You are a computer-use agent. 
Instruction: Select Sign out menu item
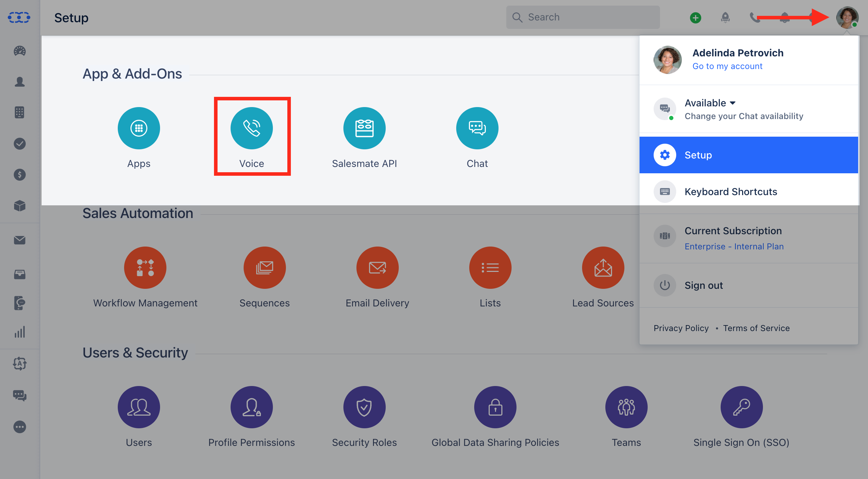pyautogui.click(x=749, y=285)
